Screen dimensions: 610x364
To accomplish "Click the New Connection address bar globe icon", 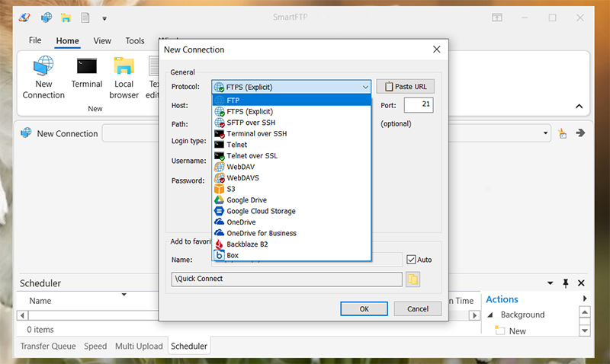I will [x=26, y=133].
